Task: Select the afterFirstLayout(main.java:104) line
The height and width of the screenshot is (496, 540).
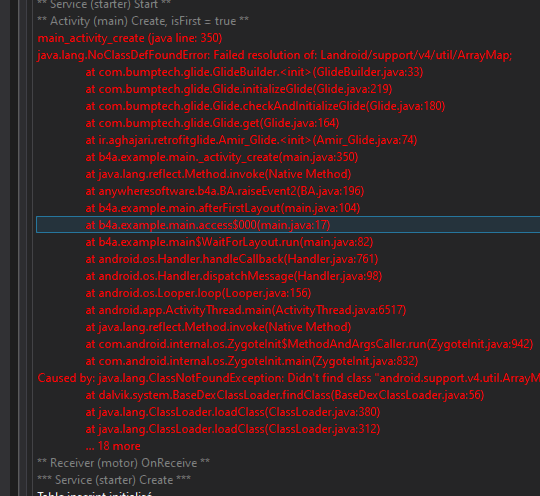Action: pos(222,208)
